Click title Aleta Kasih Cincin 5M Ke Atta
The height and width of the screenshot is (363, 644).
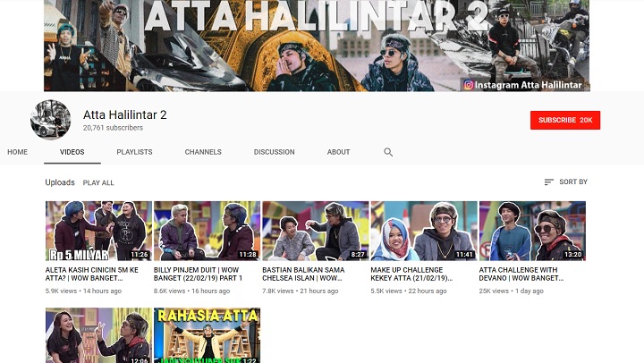[x=92, y=274]
